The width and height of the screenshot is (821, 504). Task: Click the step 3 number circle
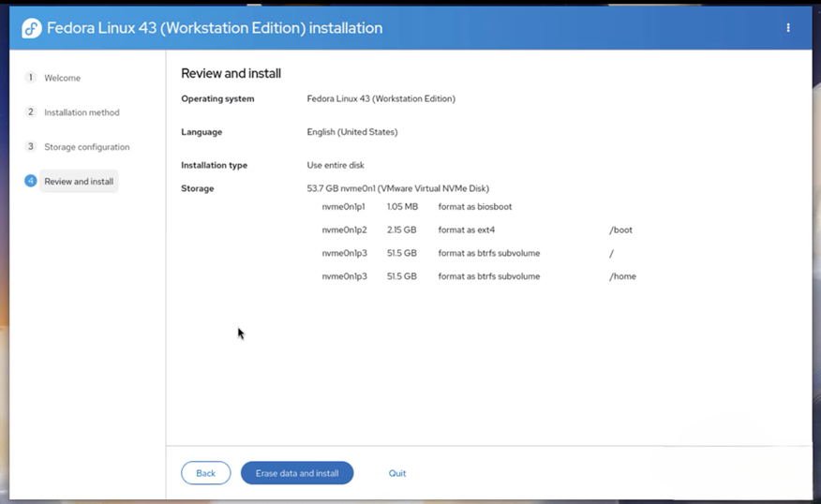(31, 147)
